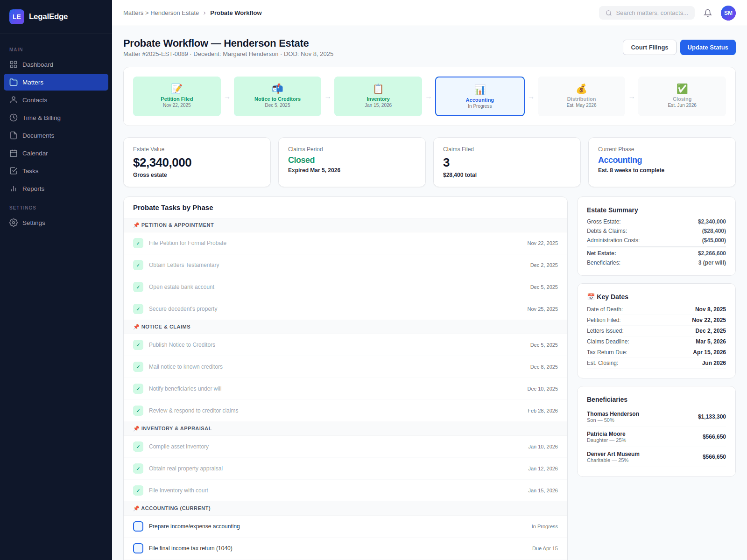Screen dimensions: 747x560
Task: Uncheck Publish Notice to Creditors task
Action: pyautogui.click(x=138, y=345)
